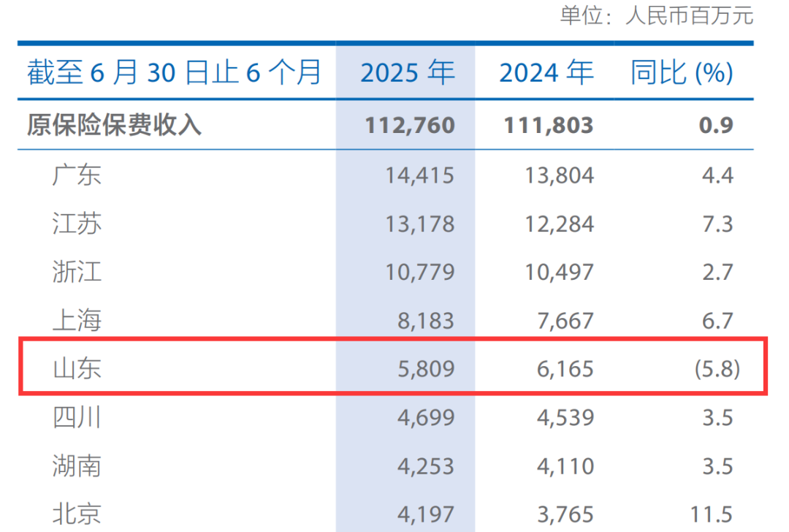Click value 4,539 for 四川
The width and height of the screenshot is (789, 532).
pyautogui.click(x=565, y=417)
